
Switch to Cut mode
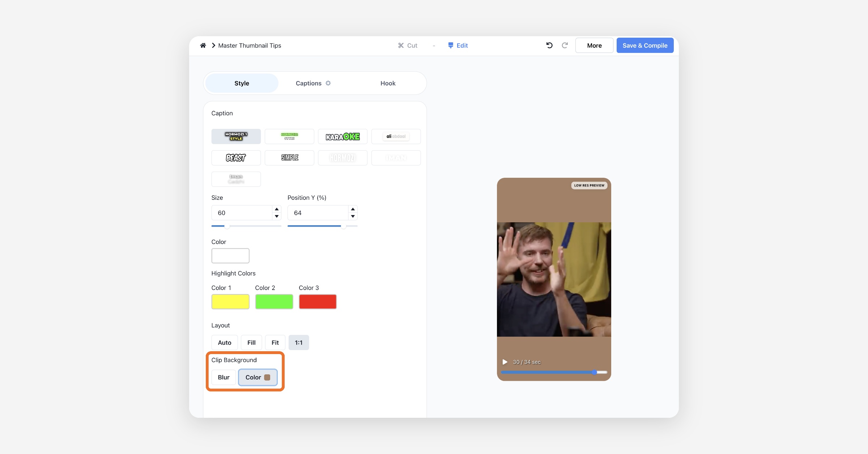click(x=408, y=45)
